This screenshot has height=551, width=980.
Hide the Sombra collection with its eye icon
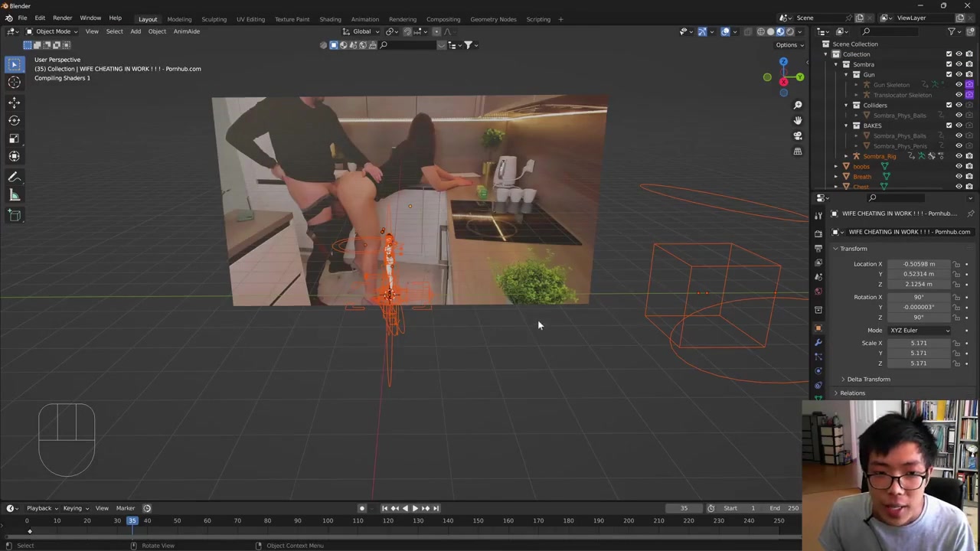[x=959, y=64]
